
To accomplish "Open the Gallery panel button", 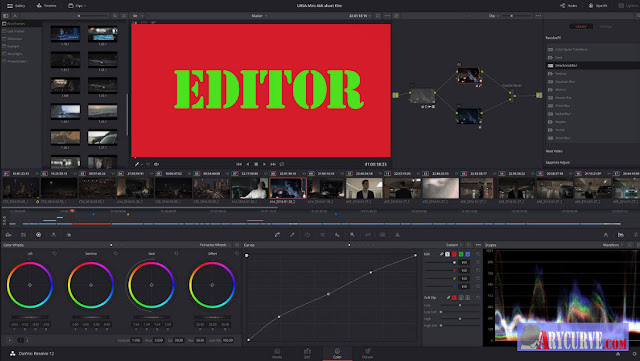I will pos(16,6).
